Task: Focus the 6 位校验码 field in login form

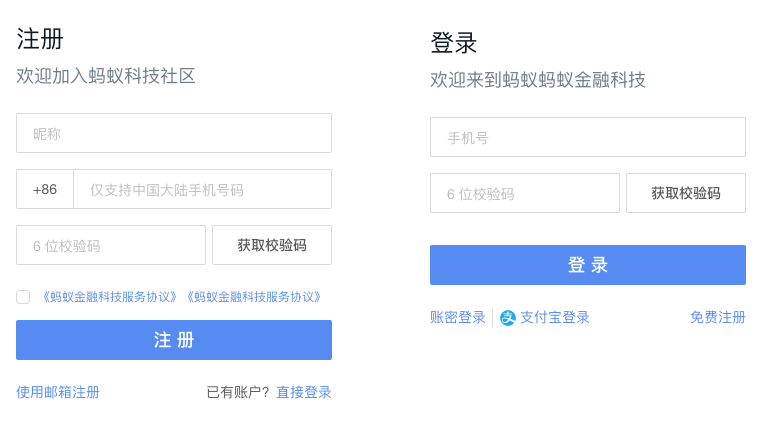Action: 525,193
